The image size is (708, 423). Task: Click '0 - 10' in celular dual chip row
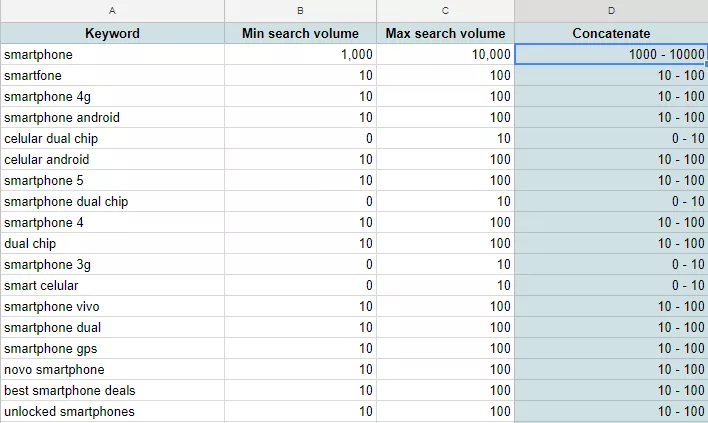click(x=611, y=139)
